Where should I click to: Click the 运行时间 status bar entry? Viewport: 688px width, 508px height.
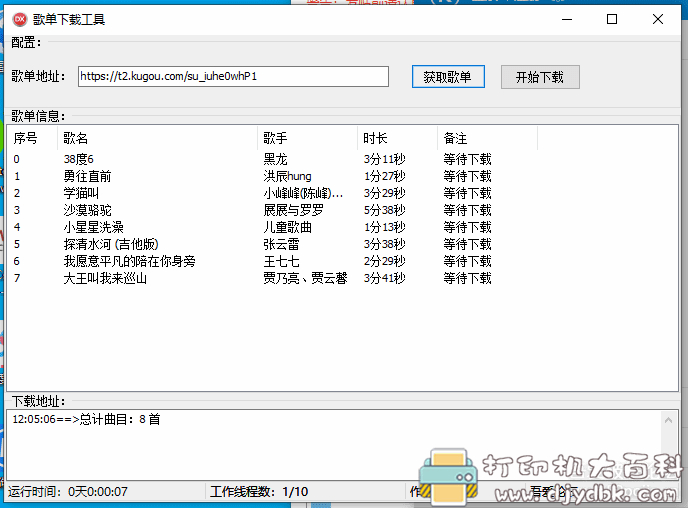point(68,491)
